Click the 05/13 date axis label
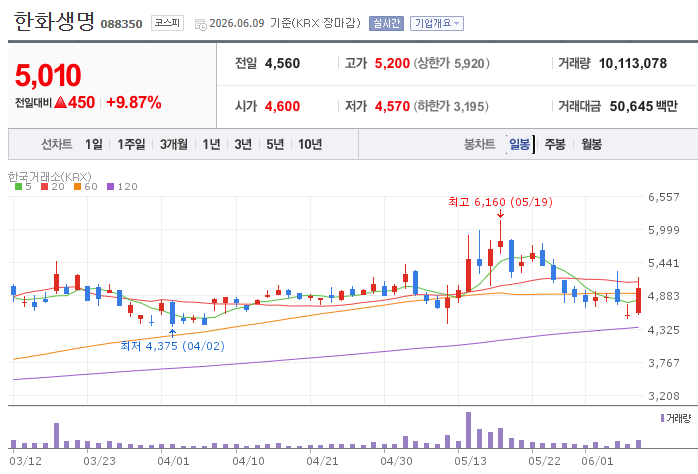This screenshot has height=474, width=698. (470, 461)
